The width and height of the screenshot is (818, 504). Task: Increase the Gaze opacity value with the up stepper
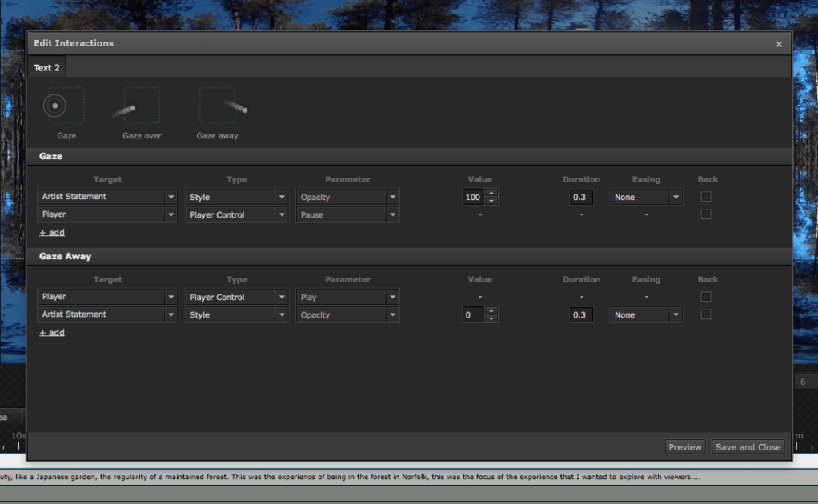click(492, 193)
